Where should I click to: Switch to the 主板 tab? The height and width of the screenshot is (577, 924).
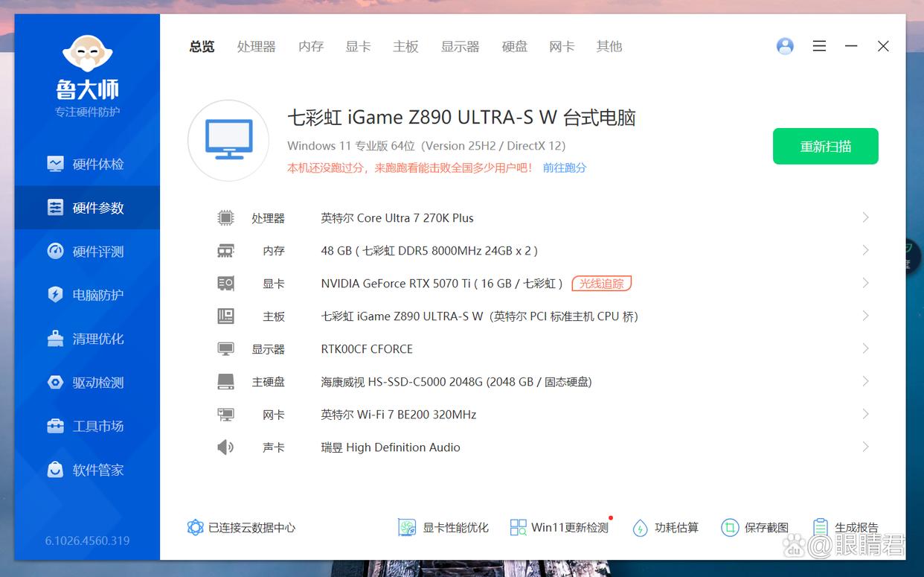pos(405,46)
